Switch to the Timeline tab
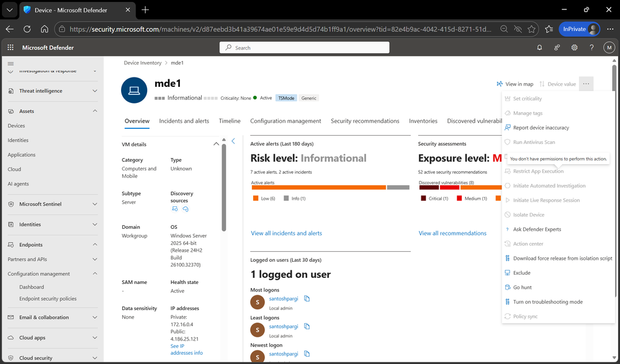620x364 pixels. tap(229, 121)
